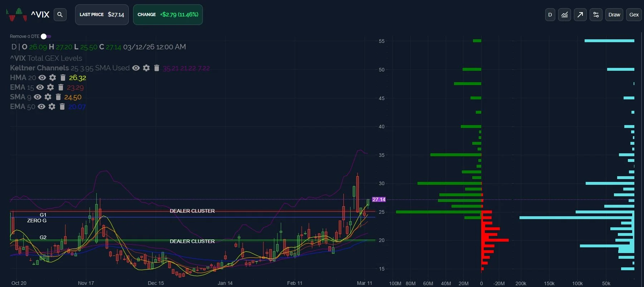Click the ^VIX Total GEX Levels text
Image resolution: width=644 pixels, height=287 pixels.
pos(46,58)
